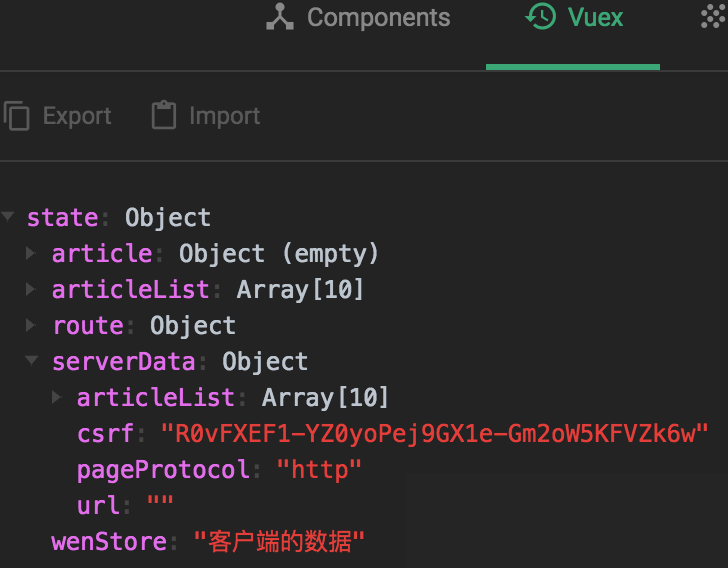This screenshot has height=568, width=728.
Task: Click the empty url value
Action: click(x=160, y=506)
